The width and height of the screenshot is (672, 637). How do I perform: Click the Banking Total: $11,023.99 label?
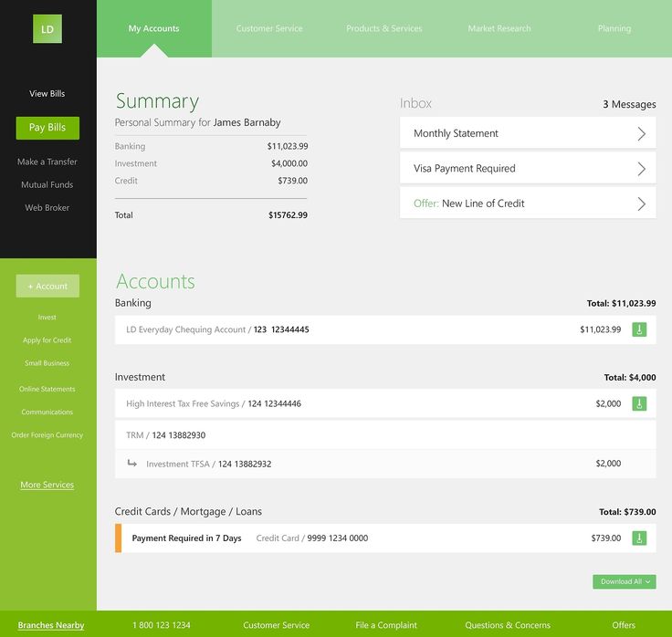coord(621,303)
